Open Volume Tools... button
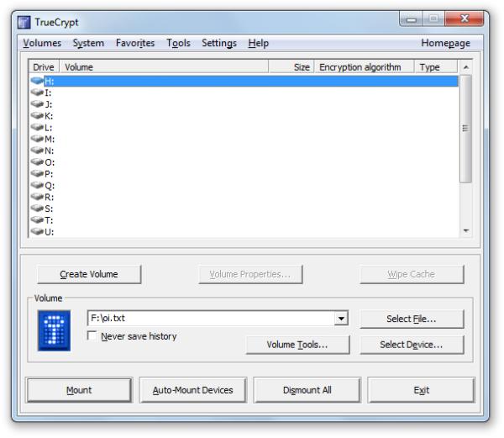Image resolution: width=504 pixels, height=438 pixels. tap(297, 345)
